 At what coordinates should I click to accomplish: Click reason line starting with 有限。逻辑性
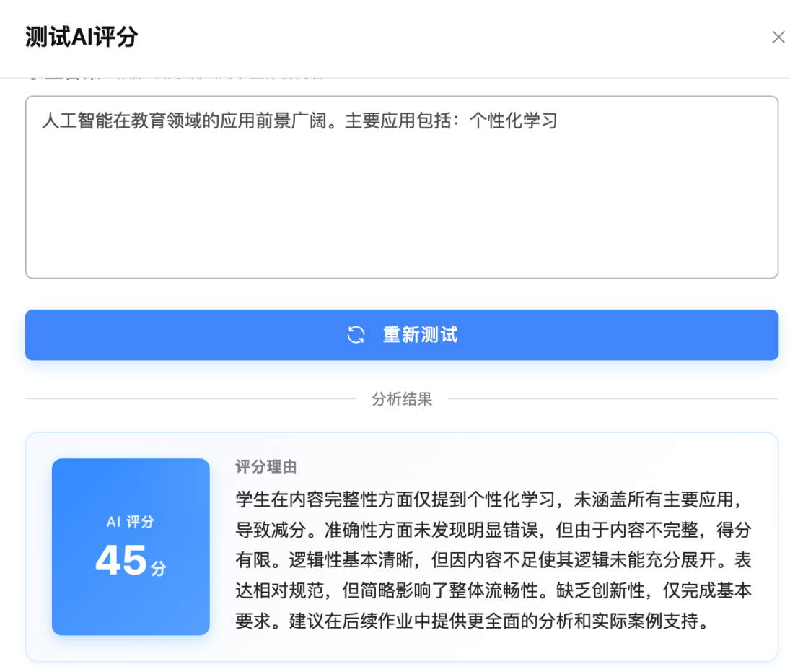[493, 561]
